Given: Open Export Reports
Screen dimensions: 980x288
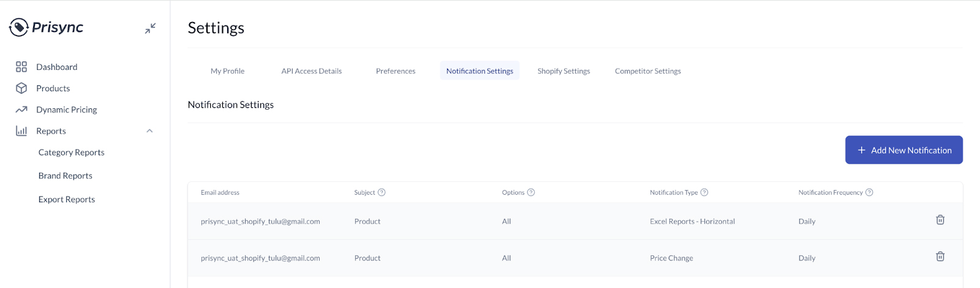Looking at the screenshot, I should (66, 200).
